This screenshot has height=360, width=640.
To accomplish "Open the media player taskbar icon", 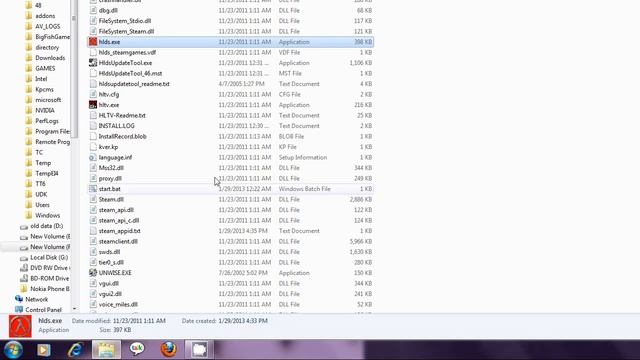I will tap(44, 350).
